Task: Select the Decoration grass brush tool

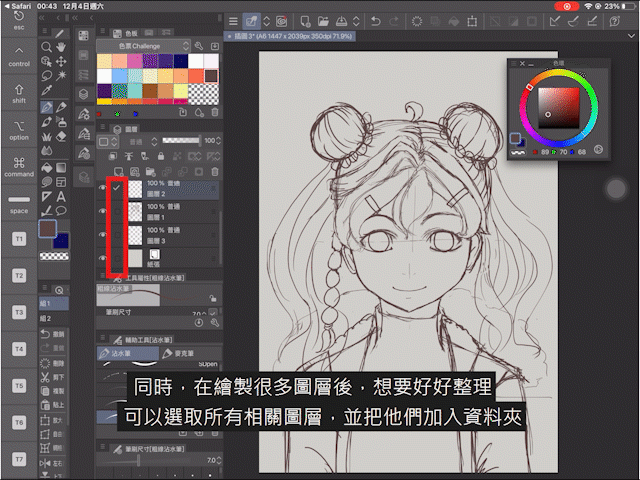Action: pyautogui.click(x=47, y=136)
